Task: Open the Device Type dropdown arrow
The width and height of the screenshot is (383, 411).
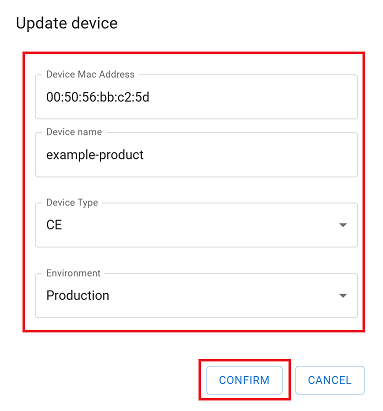Action: [343, 225]
